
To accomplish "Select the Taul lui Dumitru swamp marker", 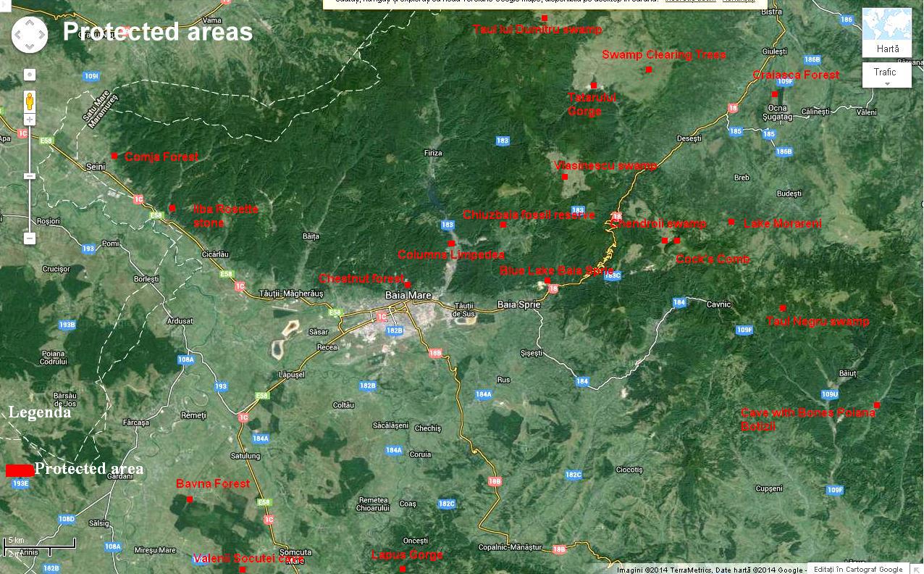I will point(545,17).
